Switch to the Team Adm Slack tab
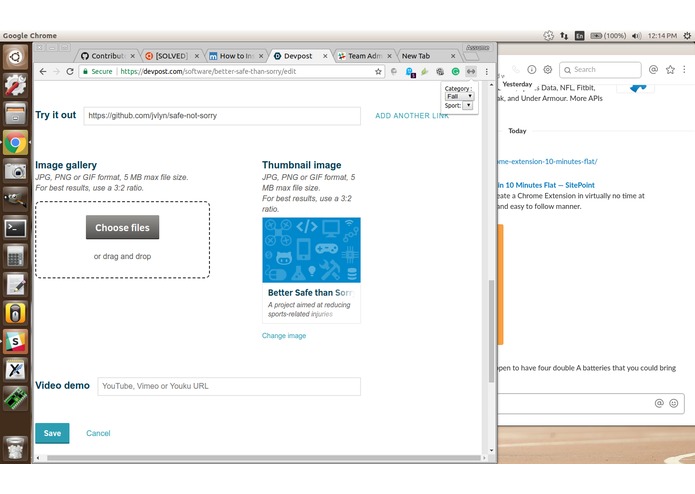This screenshot has width=695, height=494. pyautogui.click(x=364, y=56)
